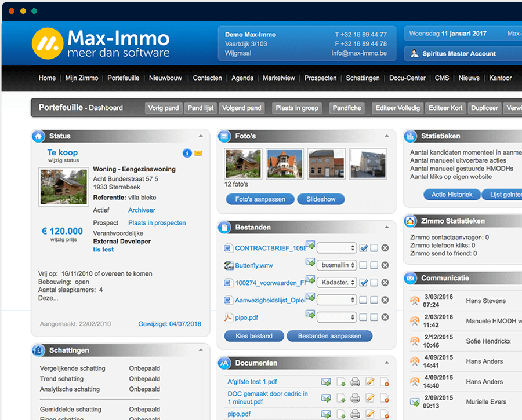This screenshot has width=522, height=420.
Task: Send Butterfly.wmv by email icon
Action: click(x=310, y=262)
